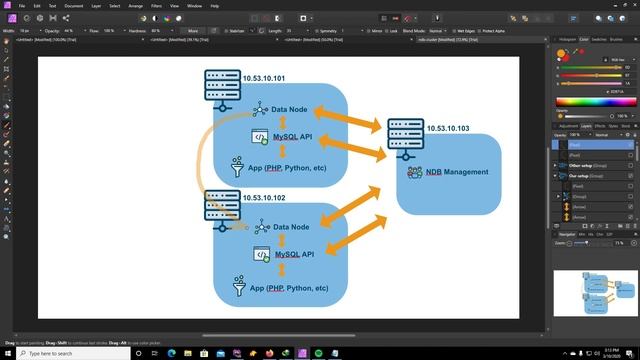This screenshot has height=360, width=640.
Task: Open the brush Flow dropdown
Action: coord(125,31)
